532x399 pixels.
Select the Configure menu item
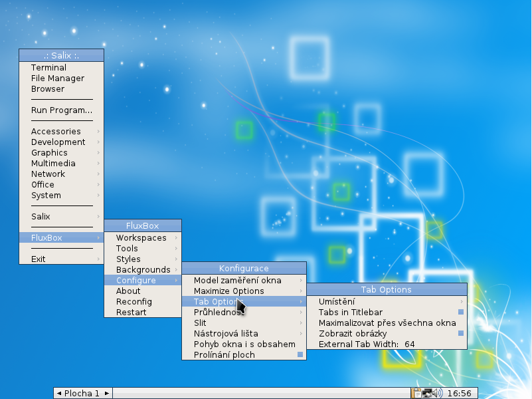(143, 281)
